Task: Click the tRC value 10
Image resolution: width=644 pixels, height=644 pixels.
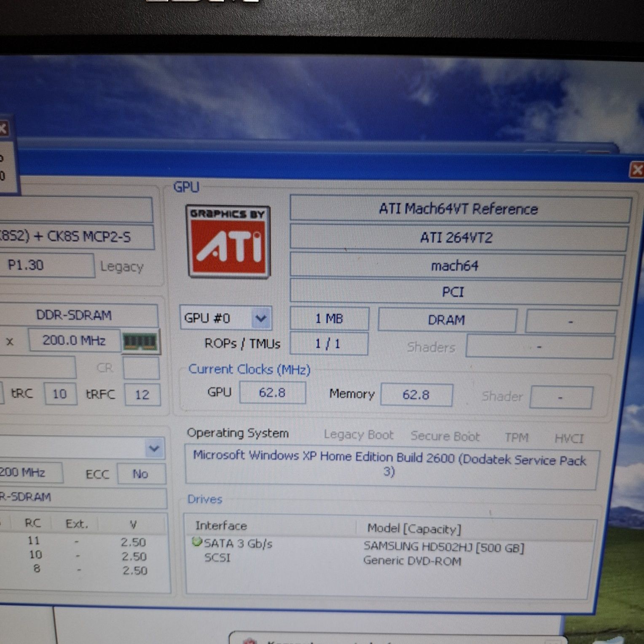Action: point(60,394)
